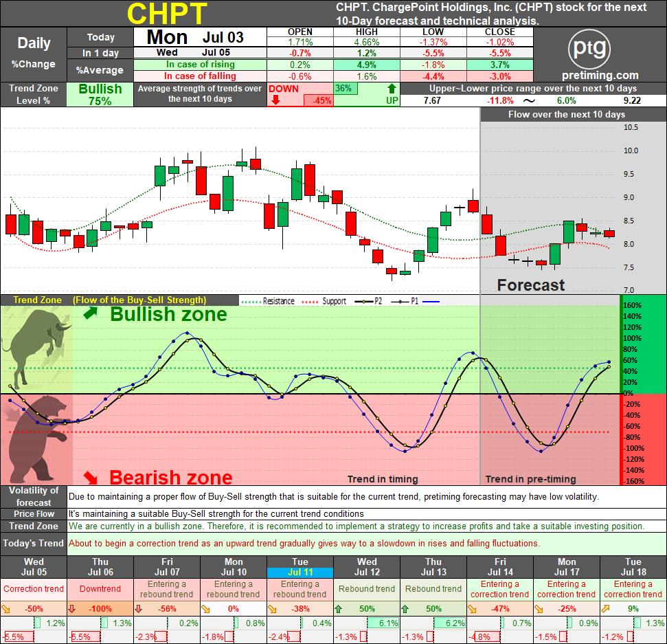Click the LOW value -1.37%
The width and height of the screenshot is (667, 644).
point(433,42)
